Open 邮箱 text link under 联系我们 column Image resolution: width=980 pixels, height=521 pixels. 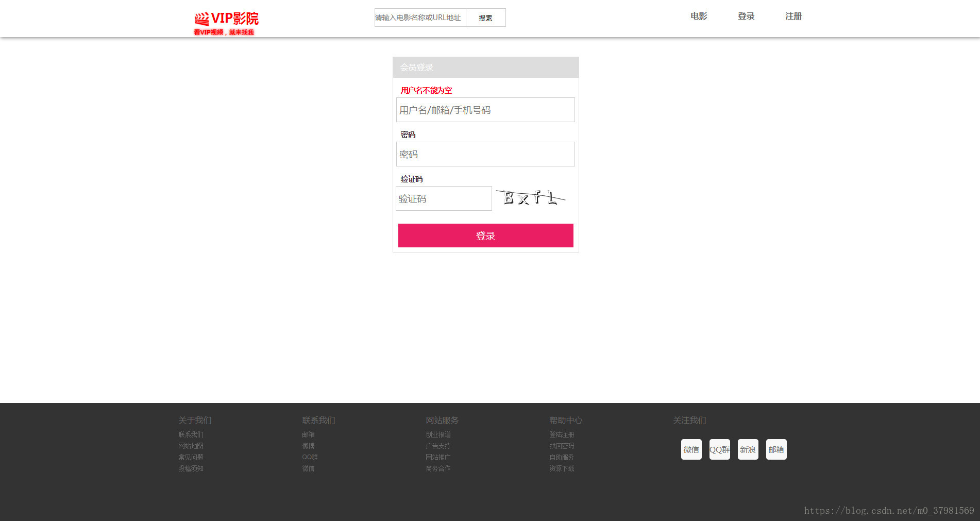(x=308, y=434)
